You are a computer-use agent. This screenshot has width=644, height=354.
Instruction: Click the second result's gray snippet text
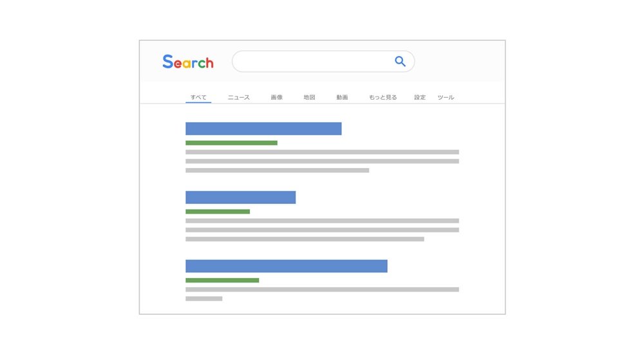pyautogui.click(x=322, y=230)
